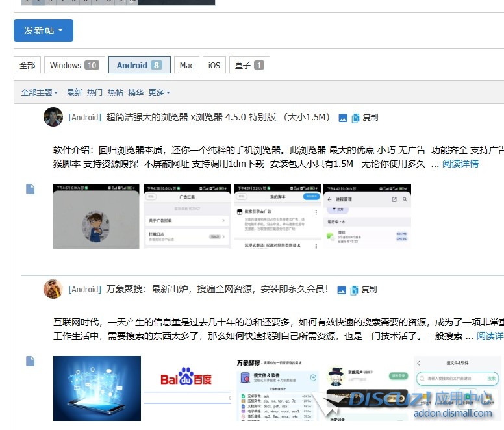The width and height of the screenshot is (504, 430).
Task: Show all categories with the 全部 tab
Action: point(27,65)
